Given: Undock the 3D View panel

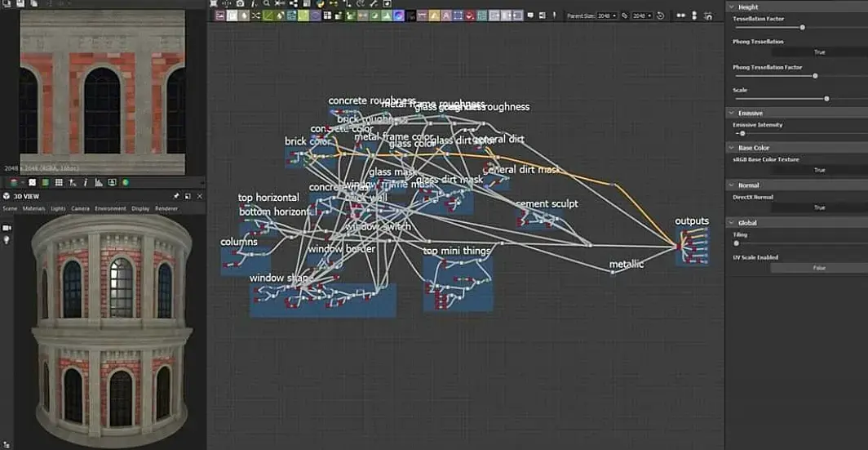Looking at the screenshot, I should 188,196.
